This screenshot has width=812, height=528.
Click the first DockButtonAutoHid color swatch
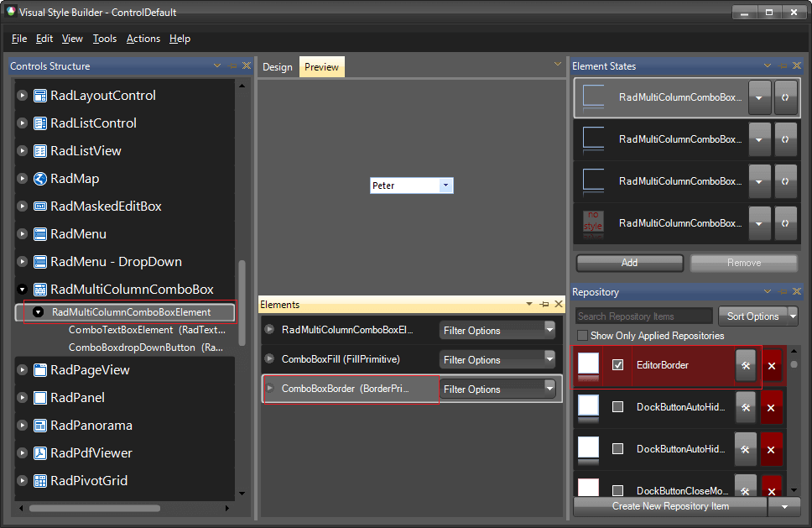(x=588, y=405)
